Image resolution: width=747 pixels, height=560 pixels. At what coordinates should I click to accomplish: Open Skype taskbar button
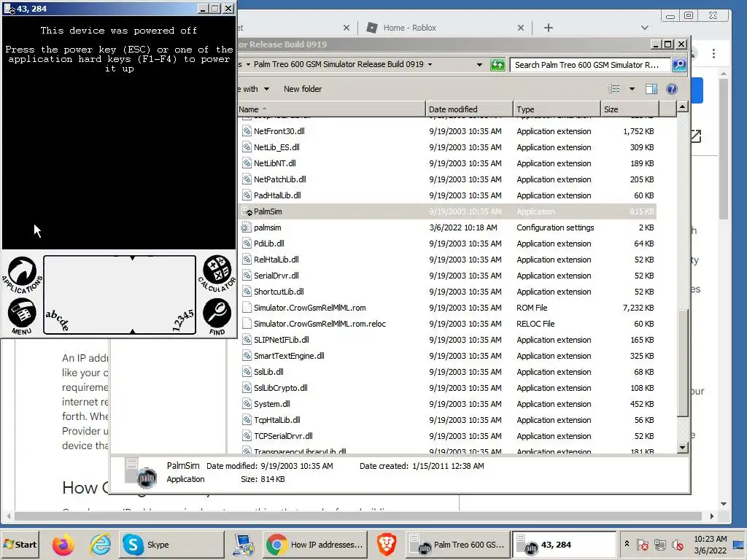171,544
